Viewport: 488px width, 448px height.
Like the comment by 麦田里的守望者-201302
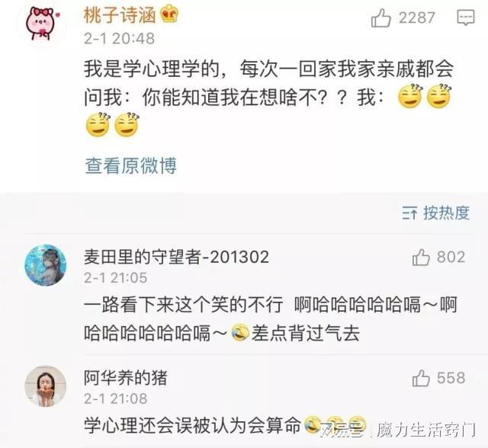[x=421, y=257]
